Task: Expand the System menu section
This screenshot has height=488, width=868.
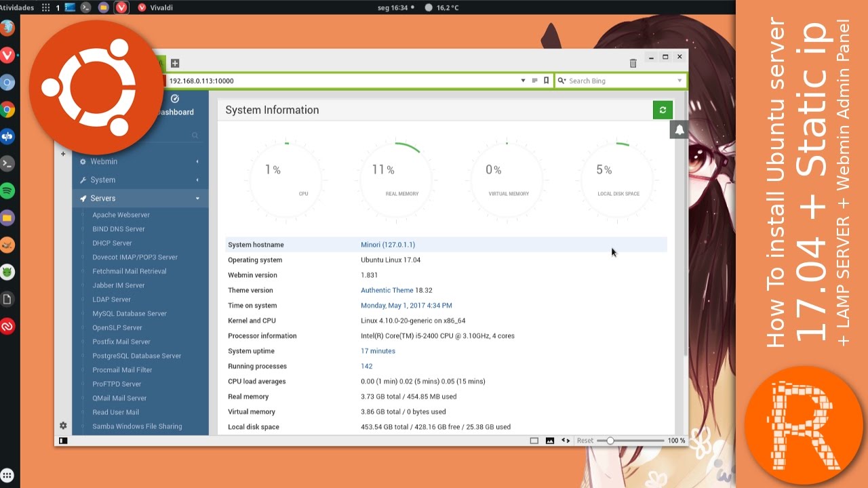Action: 140,180
